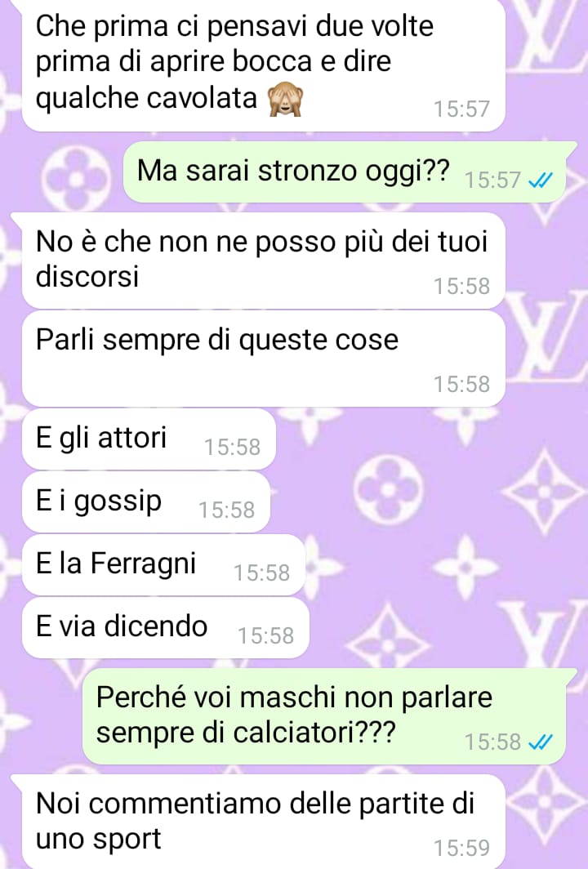Click the 15:58 timestamp beside 'E i gossip'
This screenshot has width=588, height=869.
(x=227, y=510)
